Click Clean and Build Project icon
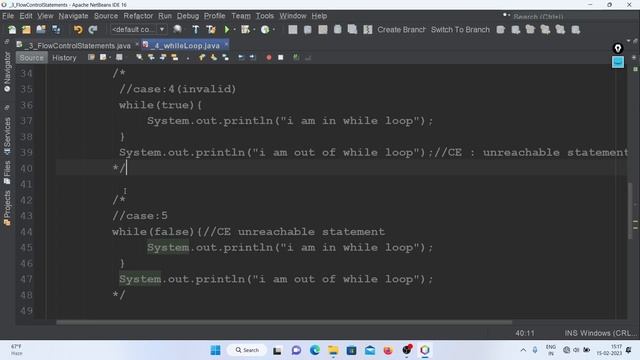 coord(211,29)
